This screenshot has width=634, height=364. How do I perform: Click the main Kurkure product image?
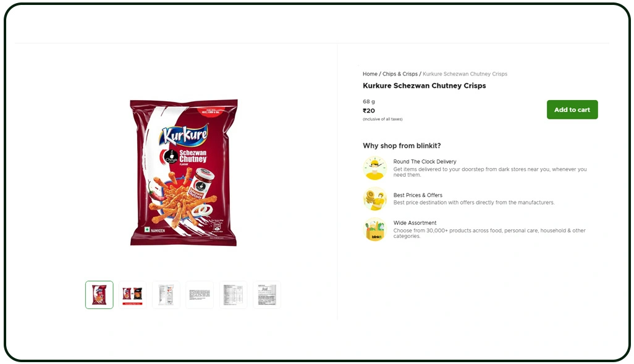click(184, 172)
